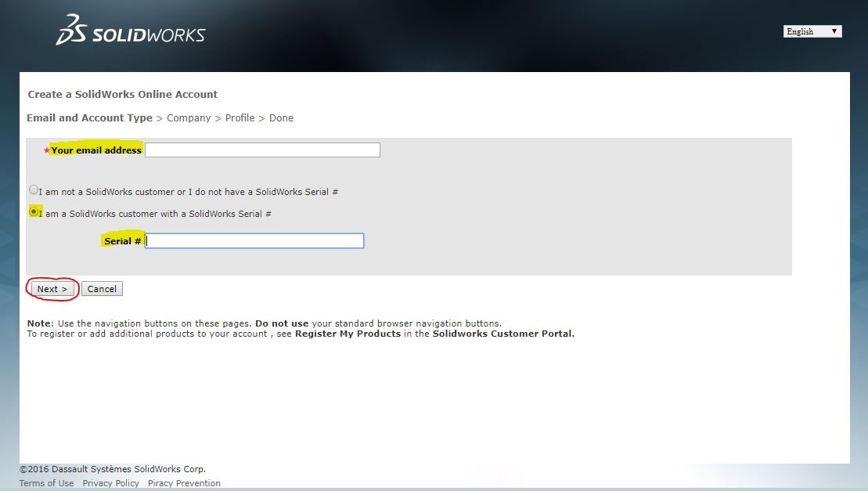Click the 'Your email address' label

point(96,150)
